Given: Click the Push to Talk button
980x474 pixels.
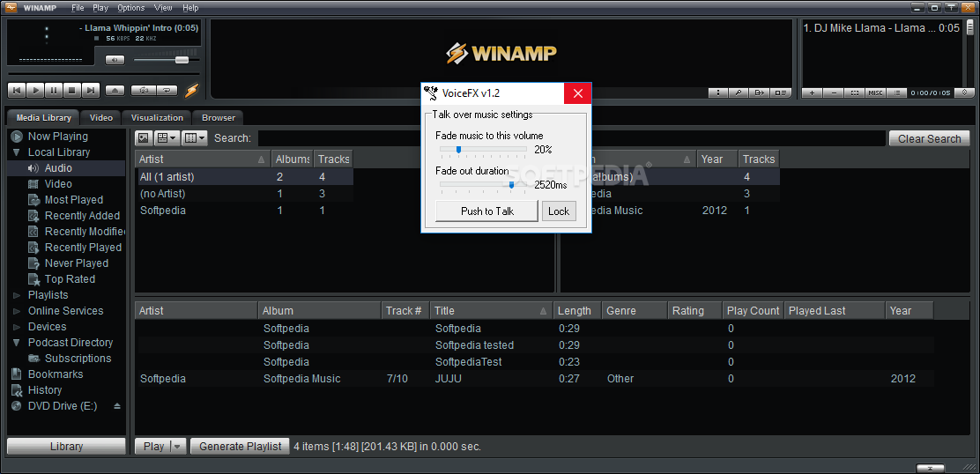Looking at the screenshot, I should pos(486,211).
